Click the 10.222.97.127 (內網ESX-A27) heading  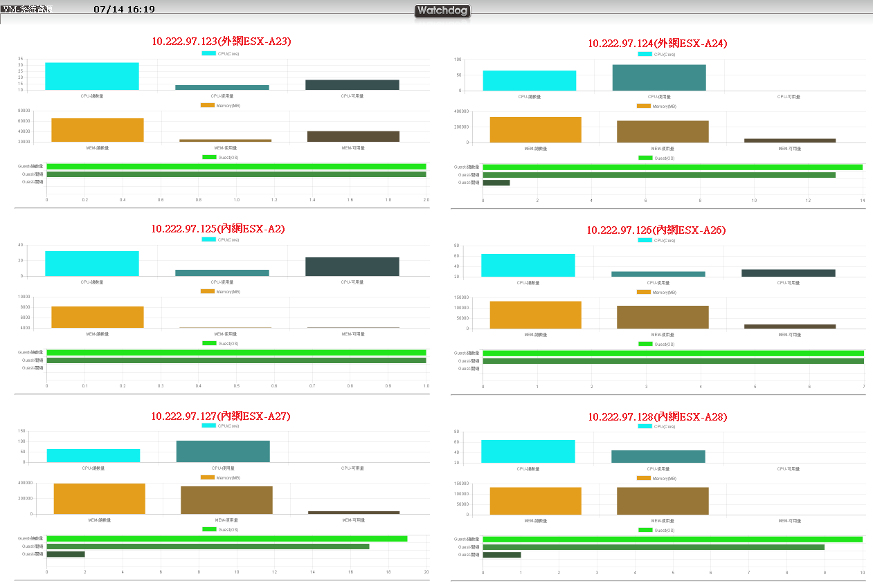221,416
